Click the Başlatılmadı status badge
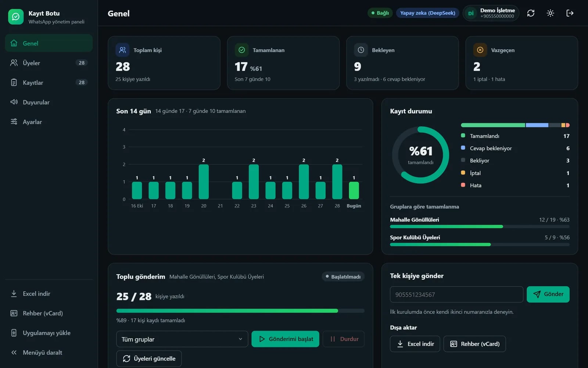 343,277
